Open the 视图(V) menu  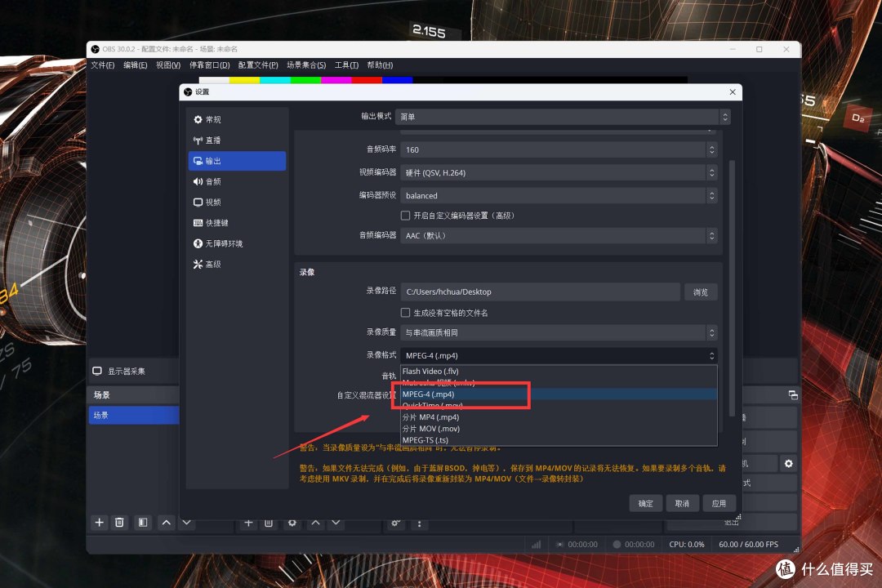(168, 65)
